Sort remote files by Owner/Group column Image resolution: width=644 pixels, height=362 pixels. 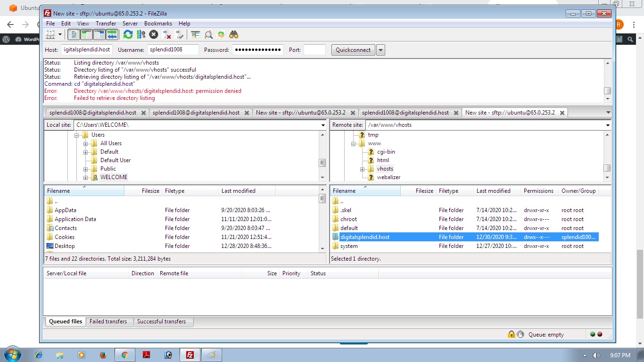tap(579, 191)
